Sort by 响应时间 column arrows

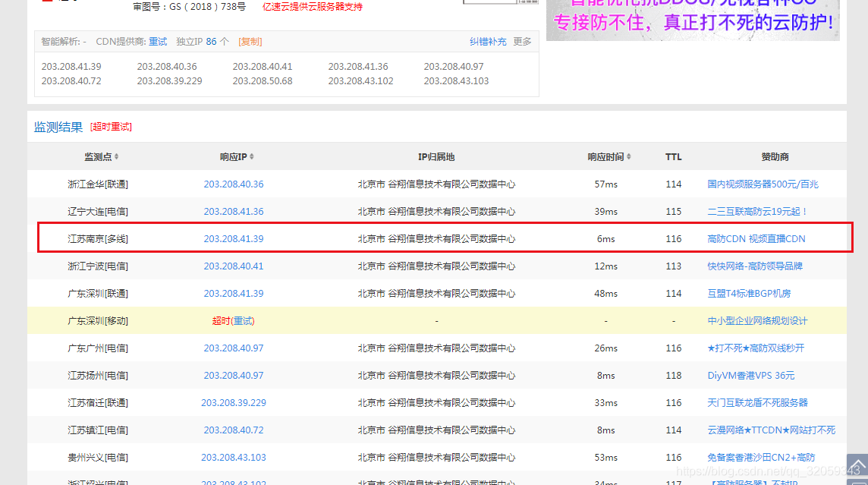pos(629,156)
